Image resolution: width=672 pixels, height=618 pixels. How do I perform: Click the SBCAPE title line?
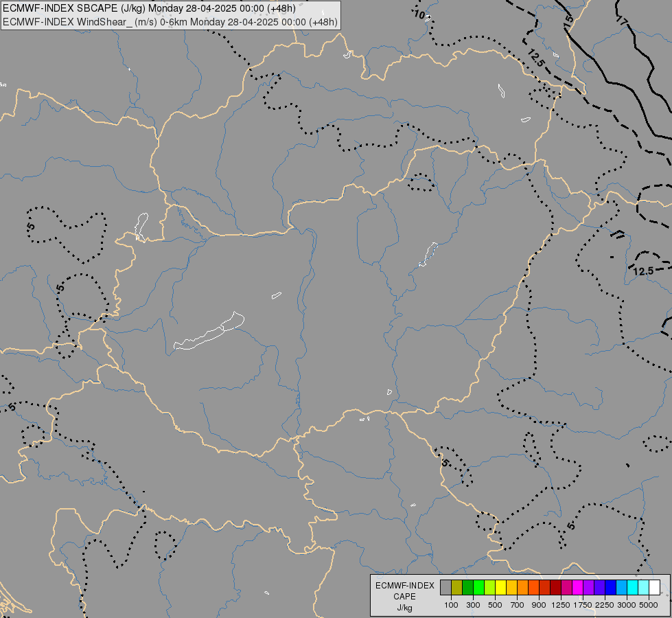click(x=149, y=8)
